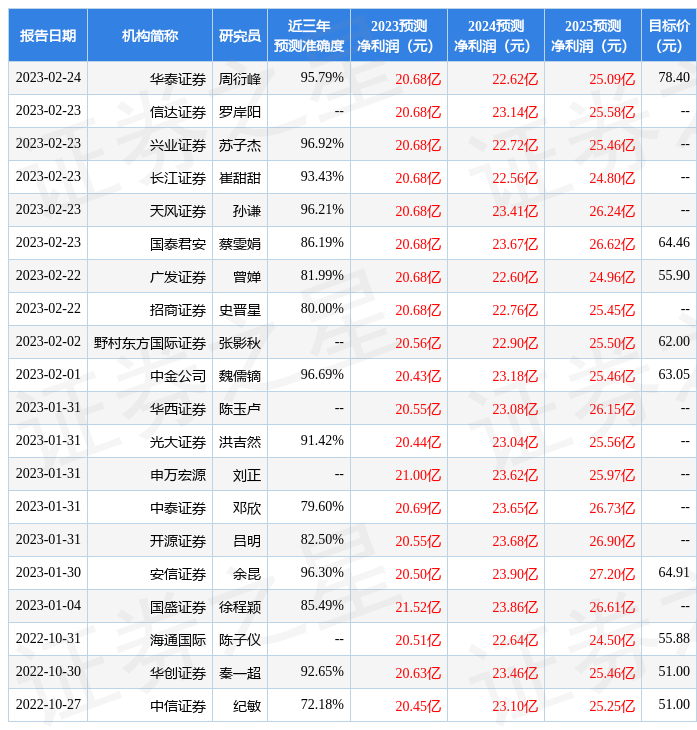Click the 78.40 target price cell

673,78
